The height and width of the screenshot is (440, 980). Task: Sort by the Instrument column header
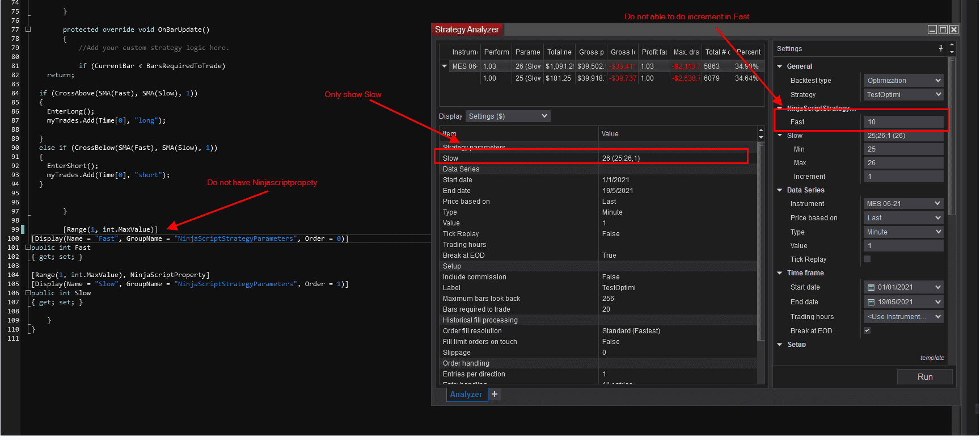pos(464,52)
